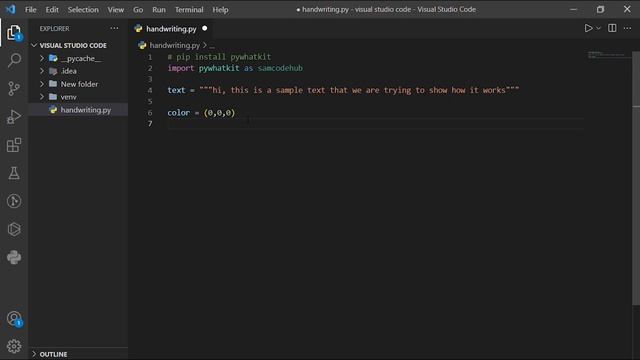Click the '# pip install pywhatkit' comment
Viewport: 640px width, 360px height.
pyautogui.click(x=219, y=57)
